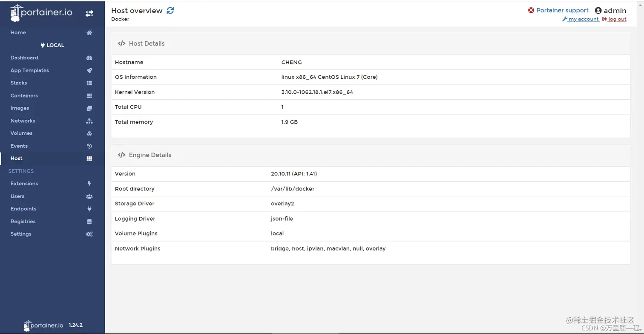Click the admin user avatar icon

click(598, 11)
